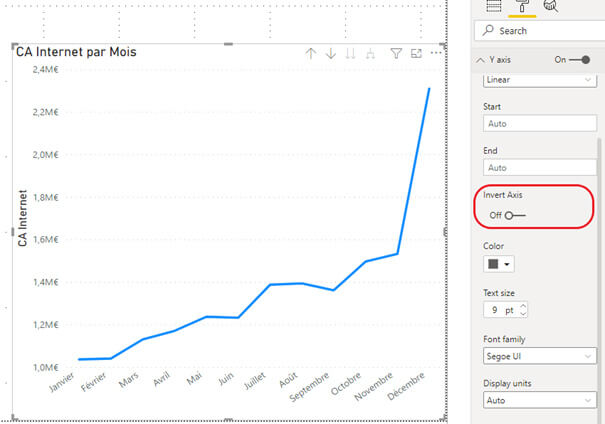Click the CA Internet Y axis title
This screenshot has width=605, height=424.
coord(22,218)
